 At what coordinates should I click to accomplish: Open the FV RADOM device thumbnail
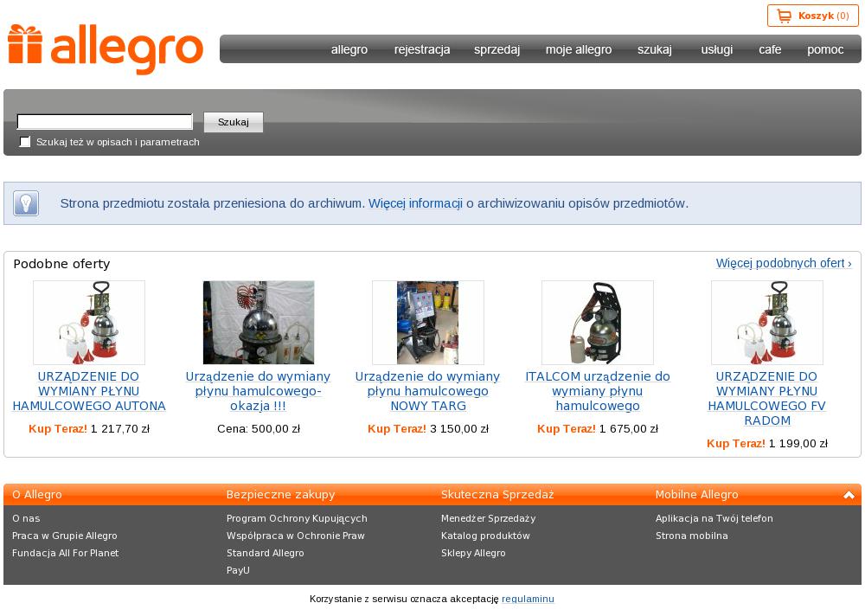click(766, 323)
